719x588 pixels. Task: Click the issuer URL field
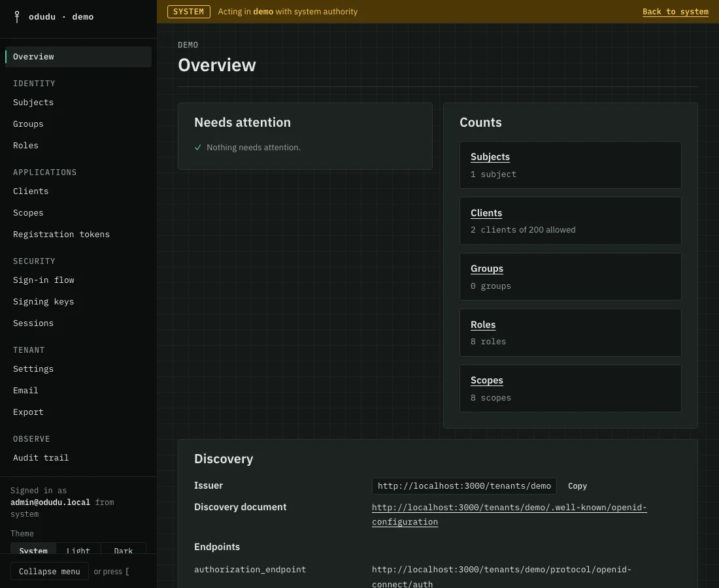tap(464, 486)
